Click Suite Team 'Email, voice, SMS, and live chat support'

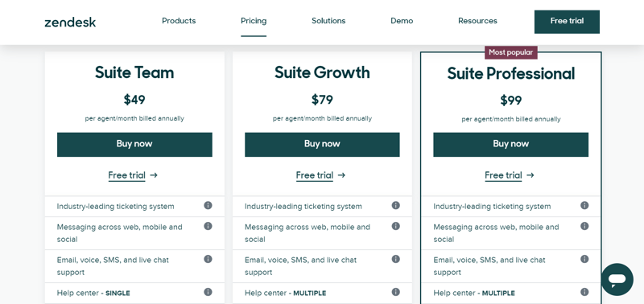[113, 266]
